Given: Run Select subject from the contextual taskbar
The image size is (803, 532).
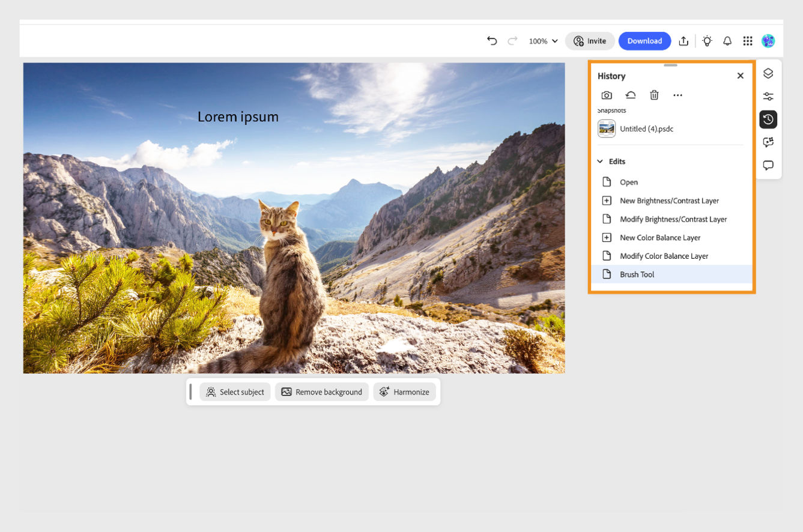Looking at the screenshot, I should [x=235, y=391].
